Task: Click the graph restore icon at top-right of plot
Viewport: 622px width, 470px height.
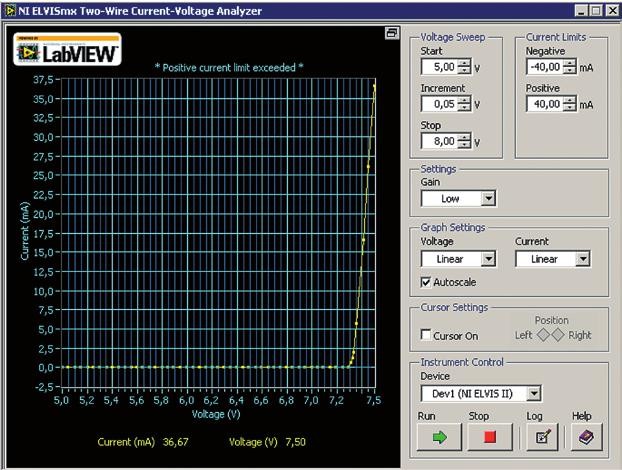Action: tap(392, 33)
